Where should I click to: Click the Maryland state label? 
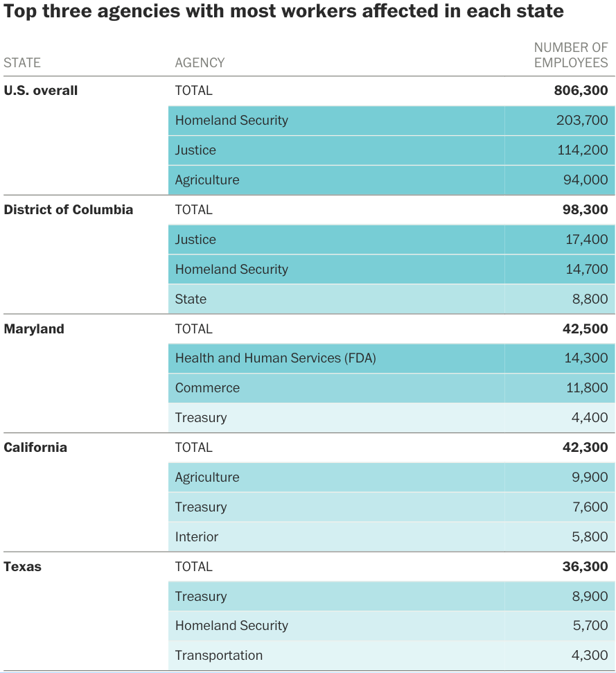tap(34, 329)
